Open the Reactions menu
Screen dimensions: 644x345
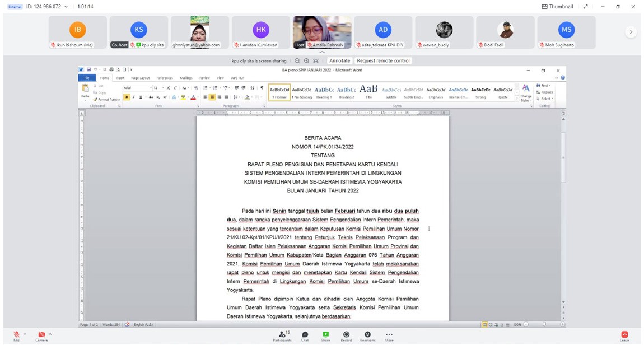367,334
